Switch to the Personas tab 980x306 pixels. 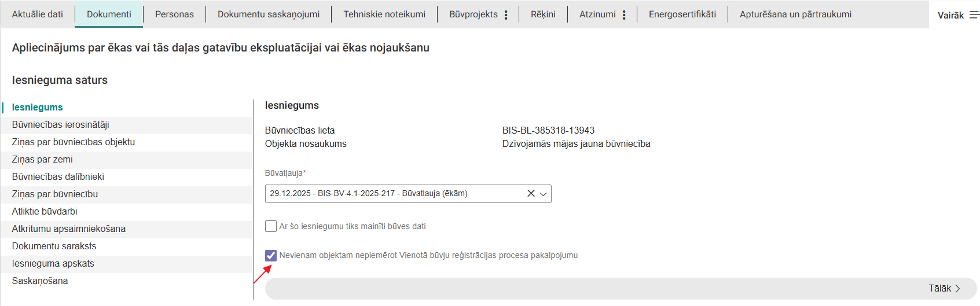[174, 14]
